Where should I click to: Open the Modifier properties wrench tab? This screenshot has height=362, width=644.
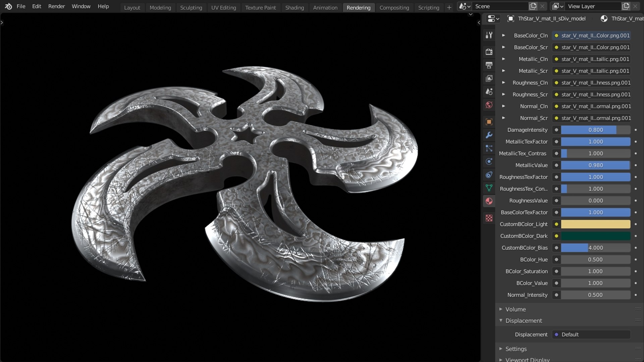(489, 135)
